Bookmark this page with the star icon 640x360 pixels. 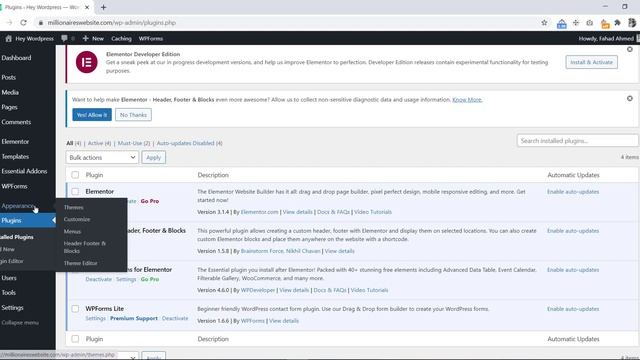[544, 23]
